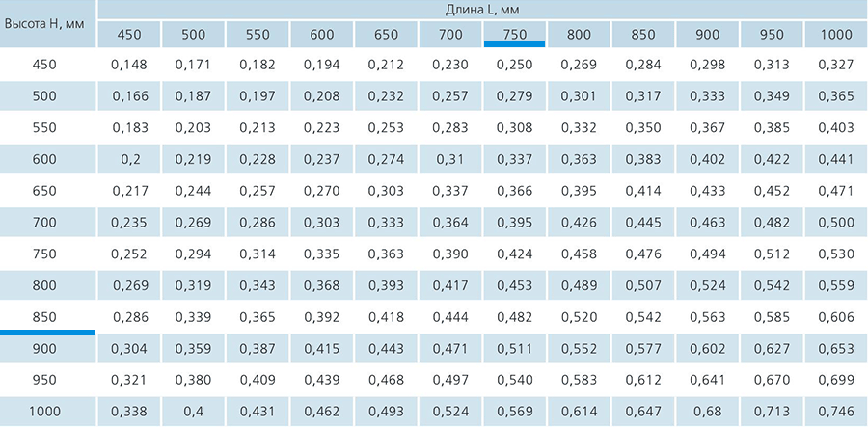
Task: Click the cell value 0,500
Action: coord(836,223)
